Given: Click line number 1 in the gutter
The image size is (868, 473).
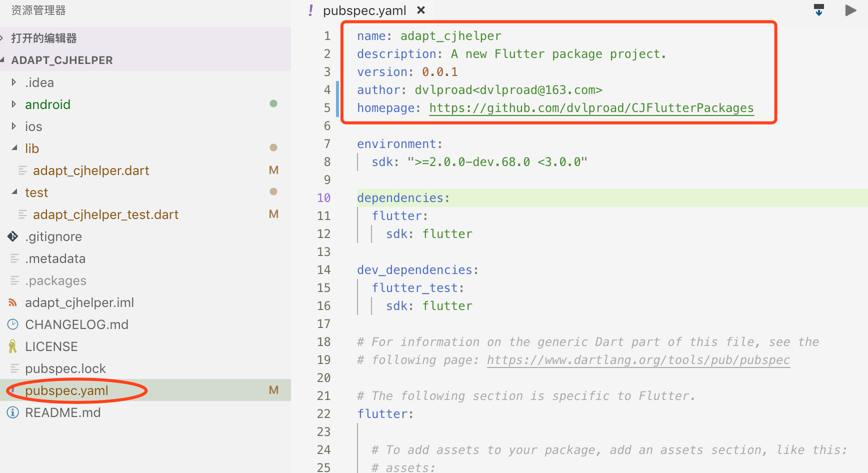Looking at the screenshot, I should click(327, 36).
